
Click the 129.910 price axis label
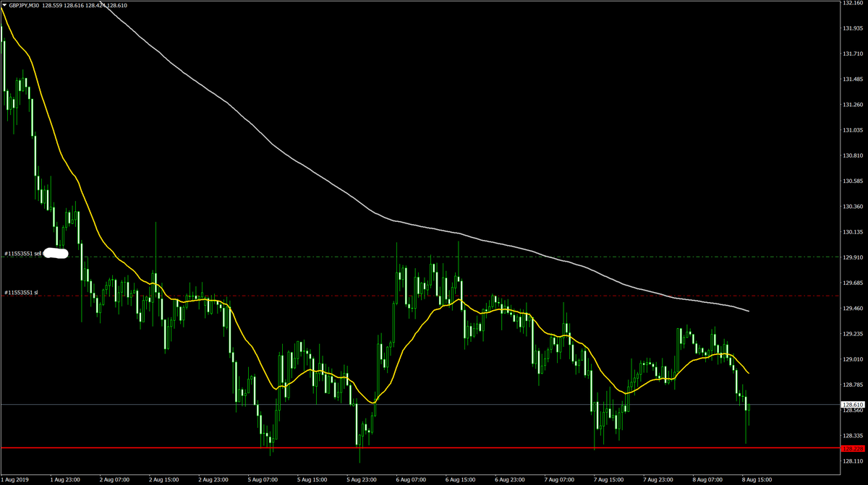click(x=854, y=257)
